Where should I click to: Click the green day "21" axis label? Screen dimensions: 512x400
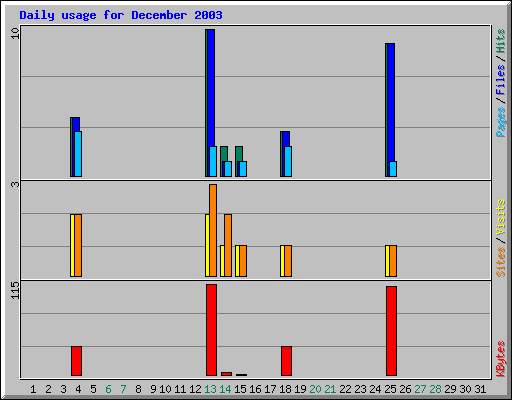coord(330,389)
